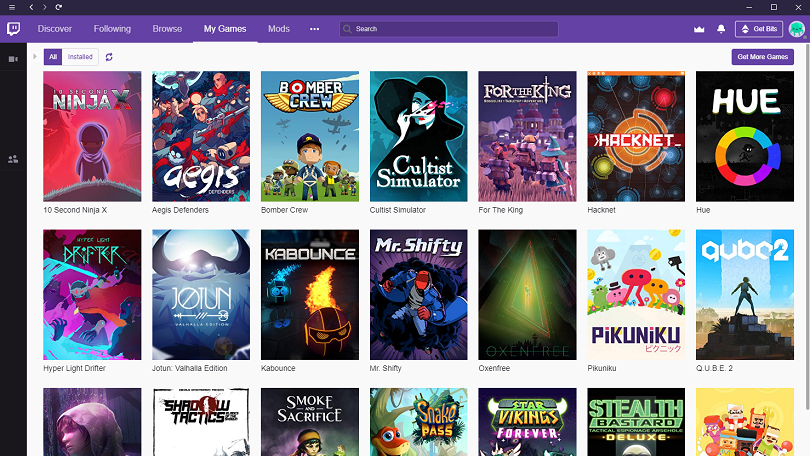Open the Star Vikings Forever cover
Screen dimensions: 810x456
(x=527, y=422)
